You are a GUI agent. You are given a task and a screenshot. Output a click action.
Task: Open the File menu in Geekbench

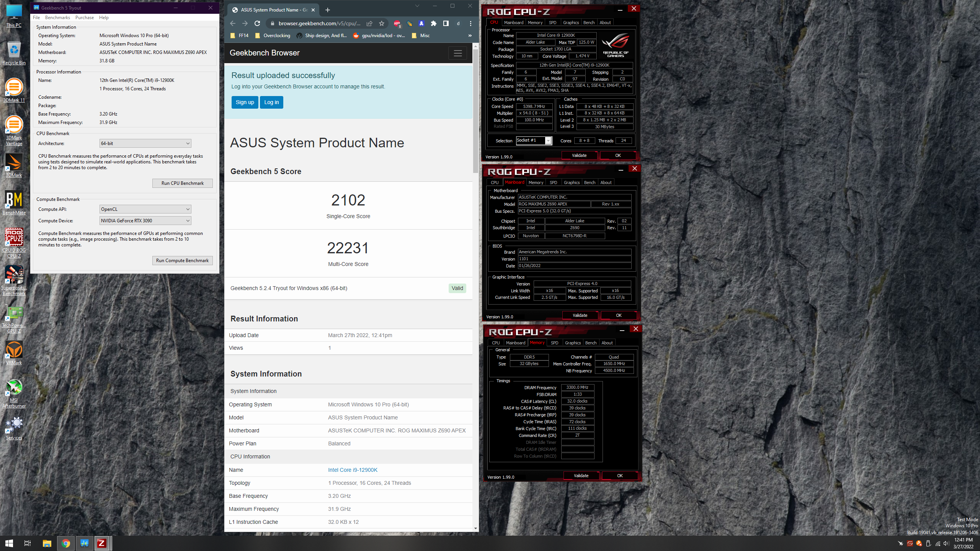point(36,18)
